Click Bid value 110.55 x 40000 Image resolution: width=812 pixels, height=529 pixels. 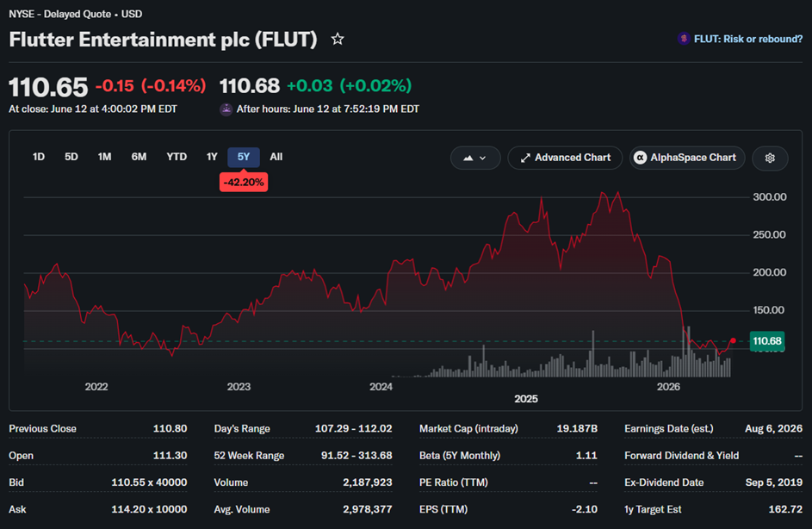pyautogui.click(x=149, y=482)
